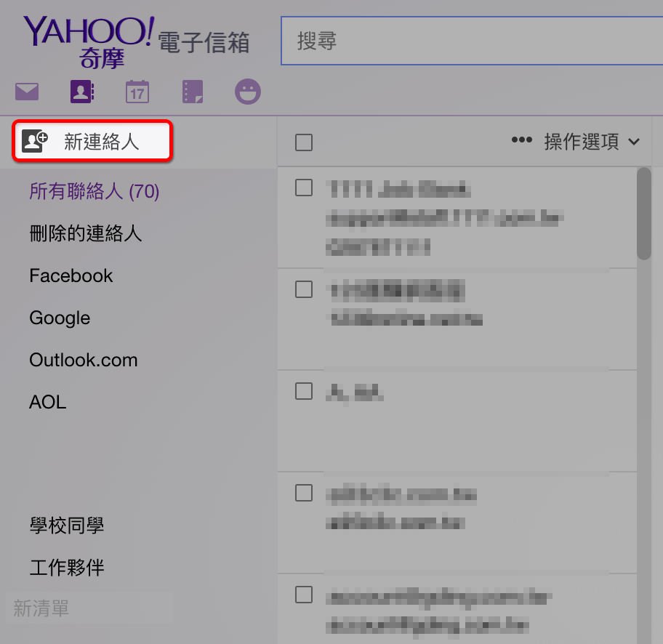This screenshot has width=663, height=644.
Task: Check the first contact's checkbox
Action: click(x=304, y=188)
